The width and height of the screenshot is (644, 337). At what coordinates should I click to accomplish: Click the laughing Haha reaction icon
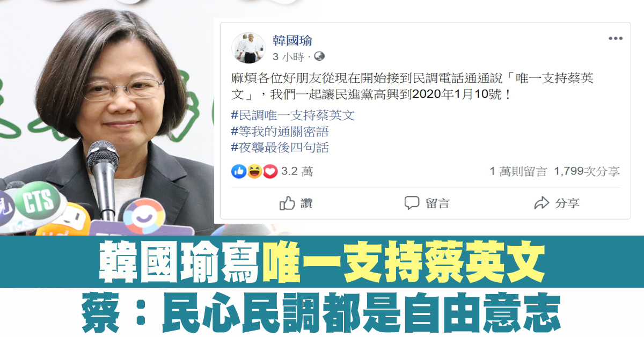254,172
